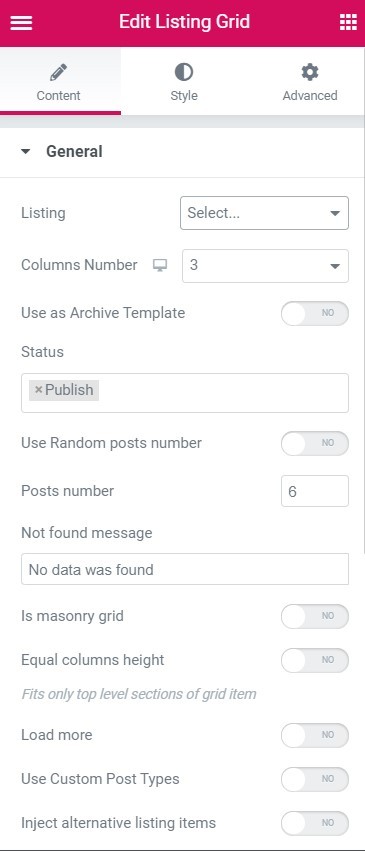Open the widgets grid icon
365x851 pixels.
click(348, 23)
